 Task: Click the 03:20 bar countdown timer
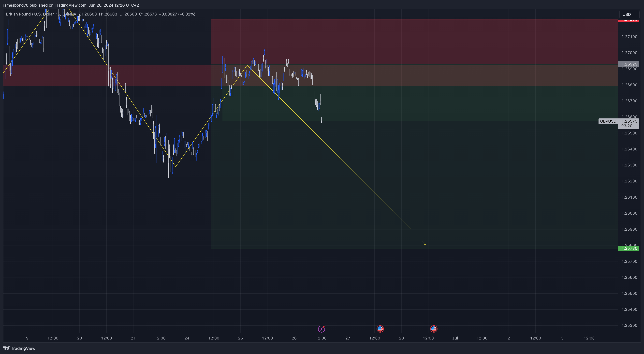[x=627, y=126]
